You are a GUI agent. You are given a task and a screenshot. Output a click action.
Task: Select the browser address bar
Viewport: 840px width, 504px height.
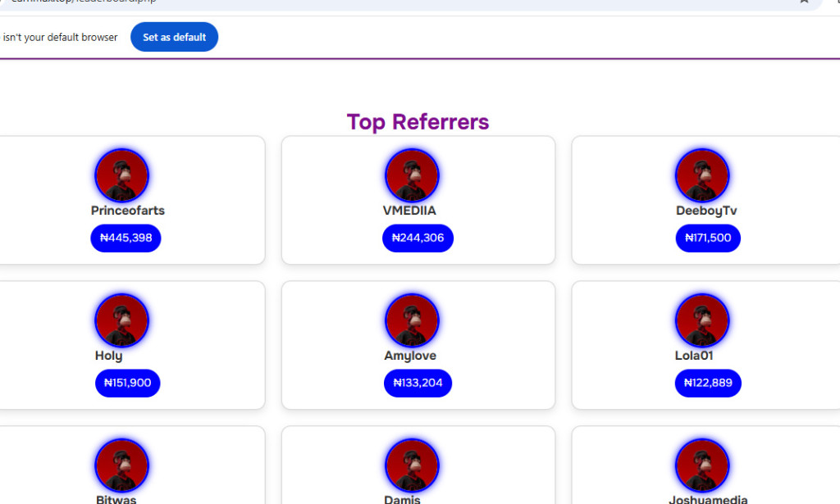pos(328,2)
